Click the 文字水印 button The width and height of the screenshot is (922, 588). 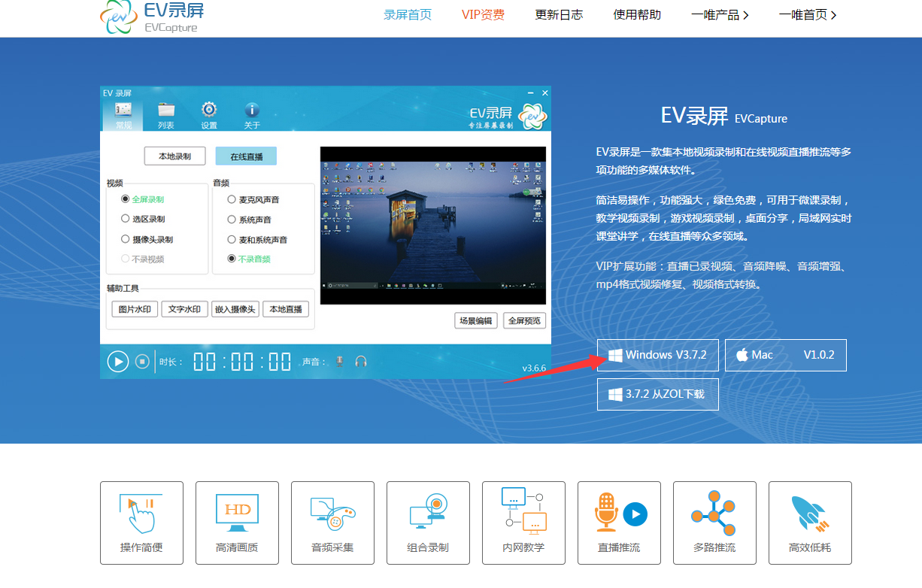point(185,309)
